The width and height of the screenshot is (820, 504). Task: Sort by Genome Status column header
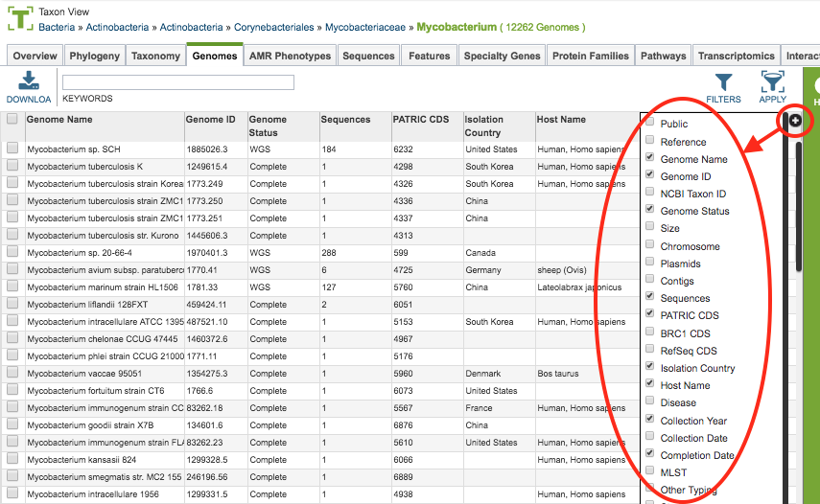point(283,126)
